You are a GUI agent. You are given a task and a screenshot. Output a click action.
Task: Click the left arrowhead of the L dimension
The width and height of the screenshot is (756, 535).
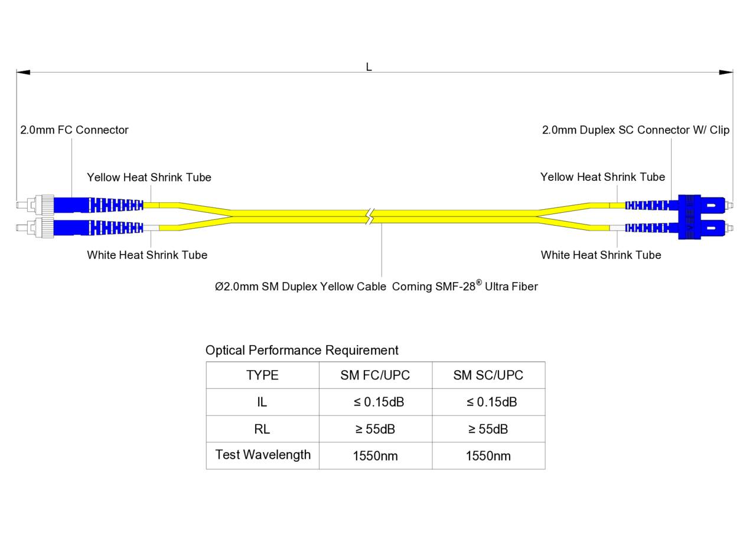point(24,72)
